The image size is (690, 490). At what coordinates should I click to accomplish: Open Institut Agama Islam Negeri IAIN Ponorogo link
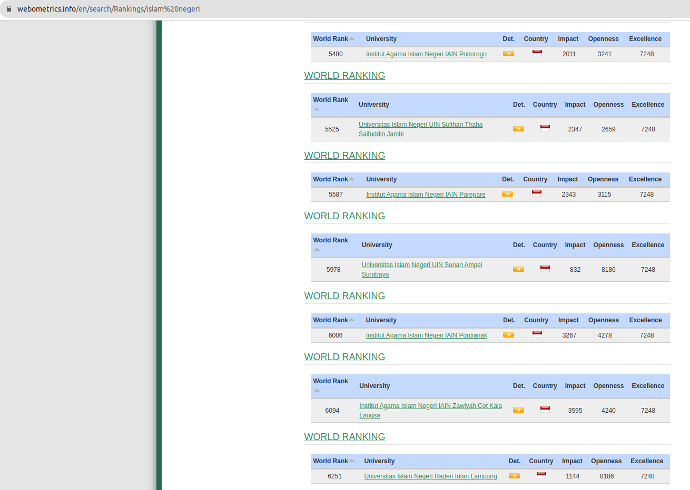pos(426,54)
